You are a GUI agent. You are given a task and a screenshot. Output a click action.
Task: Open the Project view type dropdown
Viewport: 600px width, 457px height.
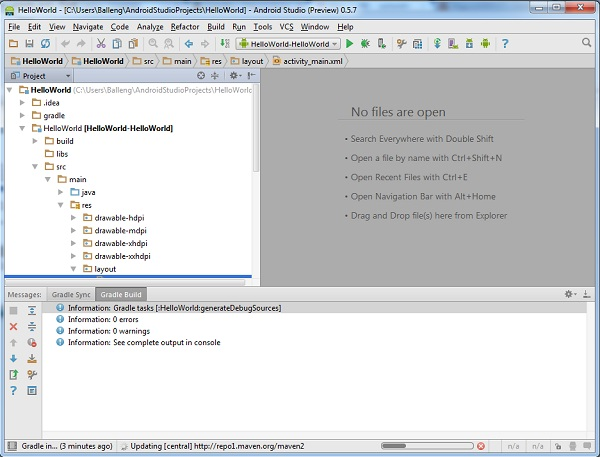(x=68, y=76)
